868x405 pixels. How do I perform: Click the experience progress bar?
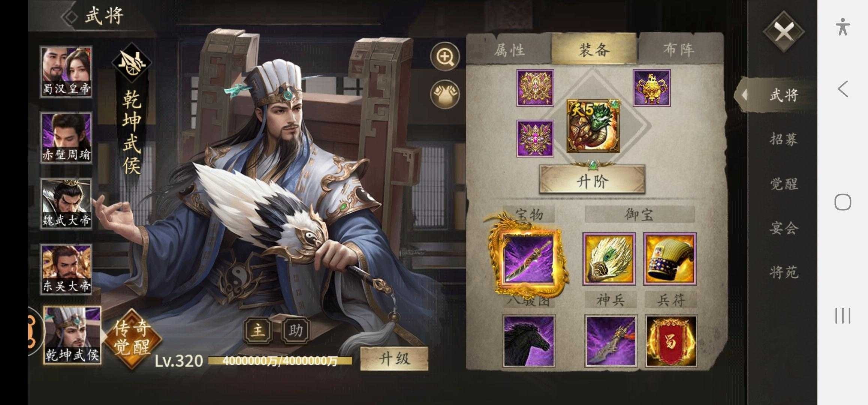[280, 361]
